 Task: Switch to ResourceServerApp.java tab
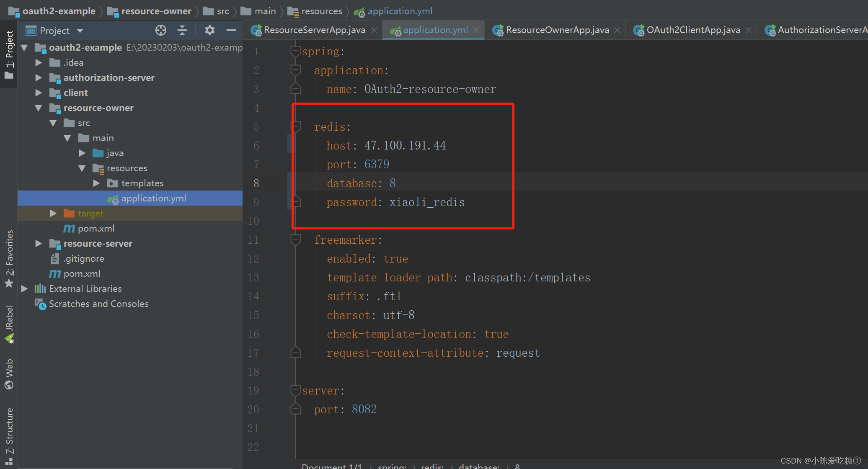pyautogui.click(x=313, y=30)
